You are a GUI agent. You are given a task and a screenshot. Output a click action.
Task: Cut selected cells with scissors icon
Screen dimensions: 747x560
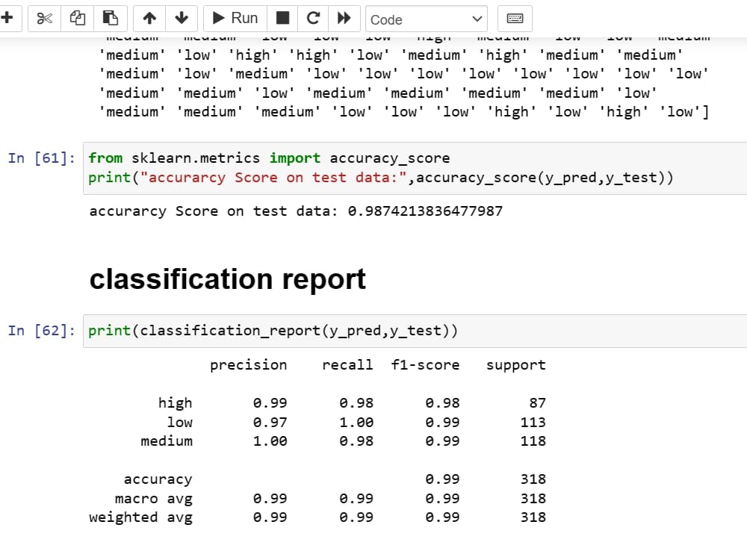[x=44, y=18]
